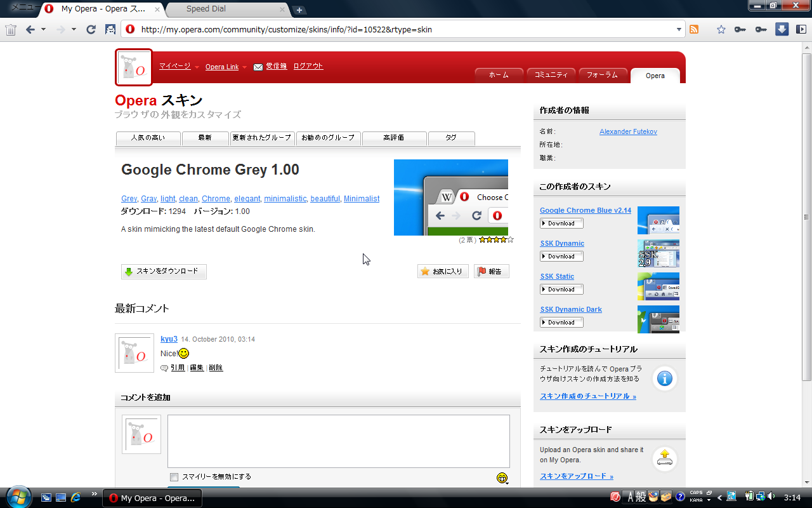
Task: Expand hidden quick launch chevron
Action: (x=95, y=493)
